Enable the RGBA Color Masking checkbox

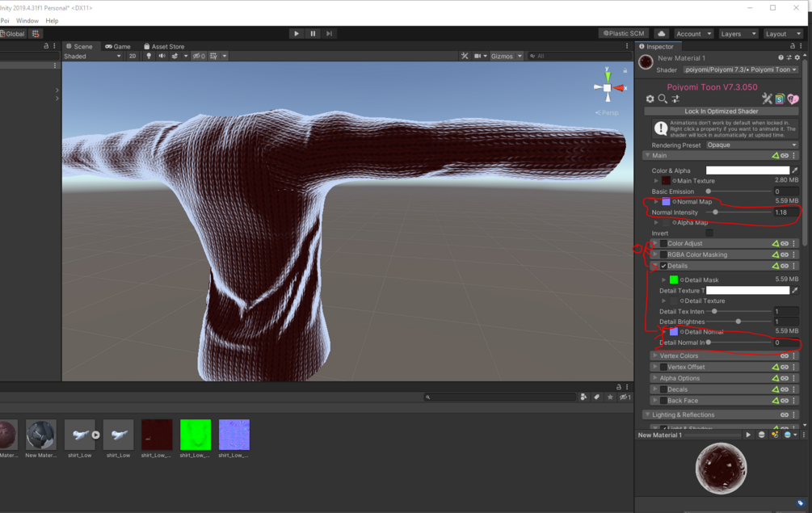point(663,254)
